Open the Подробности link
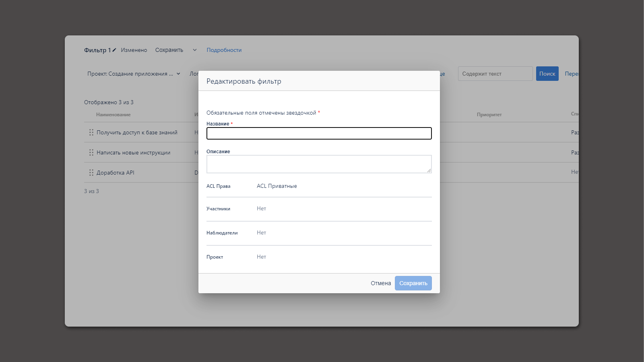Screen dimensions: 644x362 pos(224,50)
